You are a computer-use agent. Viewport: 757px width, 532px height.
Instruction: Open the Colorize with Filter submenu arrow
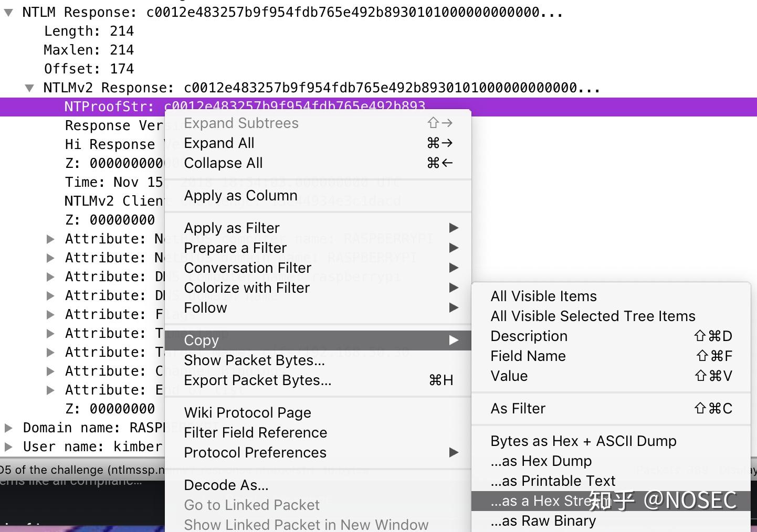coord(454,288)
